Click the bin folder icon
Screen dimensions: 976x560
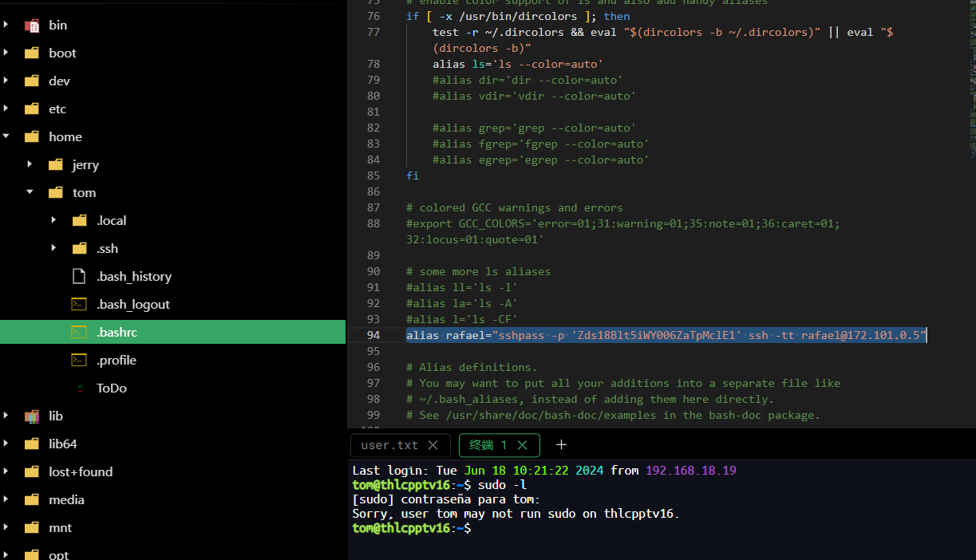click(x=32, y=26)
